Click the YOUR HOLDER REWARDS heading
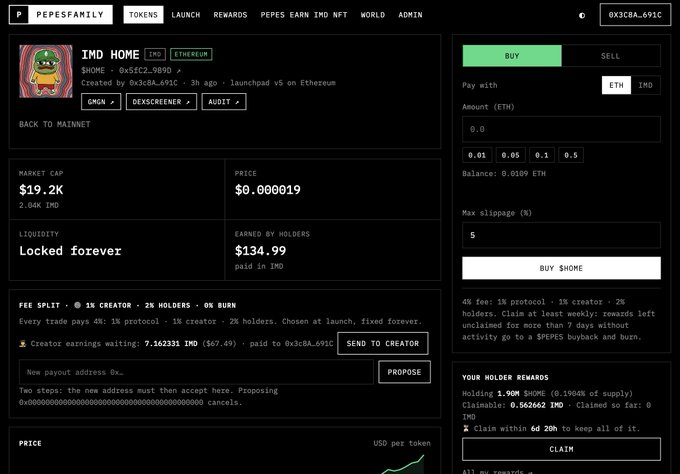Screen dimensions: 680x474 point(505,377)
